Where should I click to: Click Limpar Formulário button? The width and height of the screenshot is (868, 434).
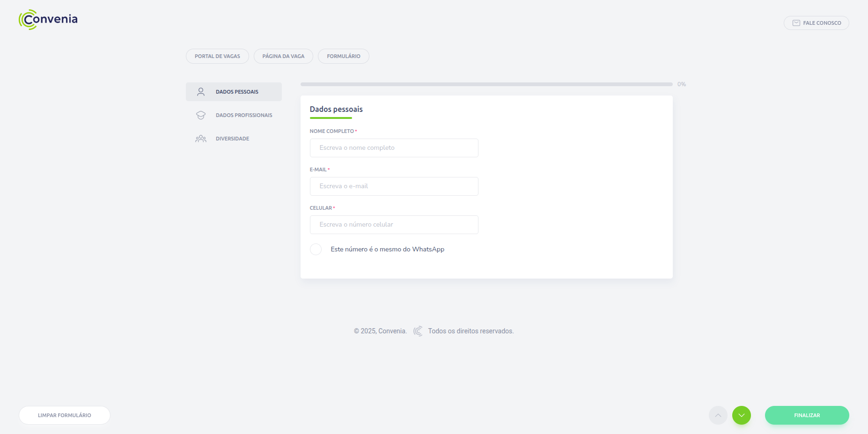pyautogui.click(x=65, y=415)
